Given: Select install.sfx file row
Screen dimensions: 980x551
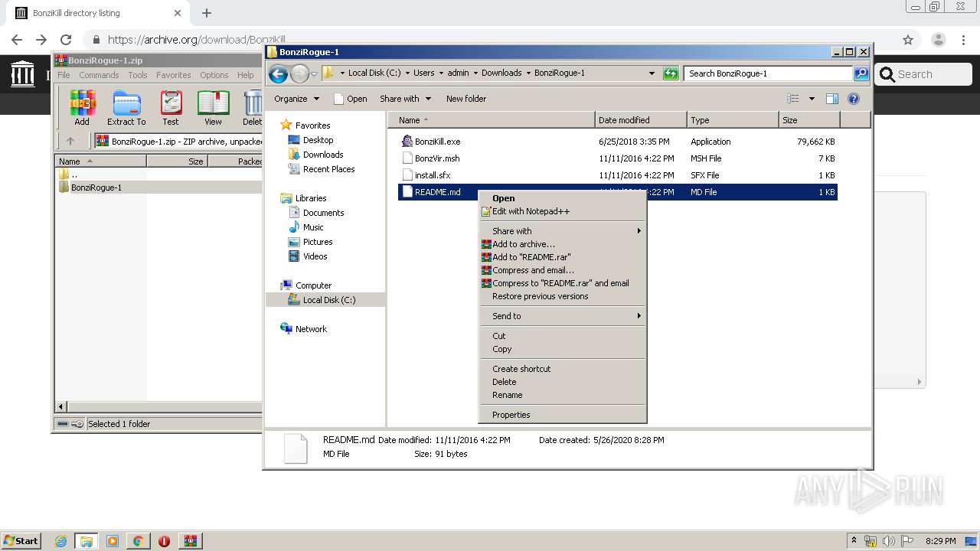Looking at the screenshot, I should pos(619,175).
